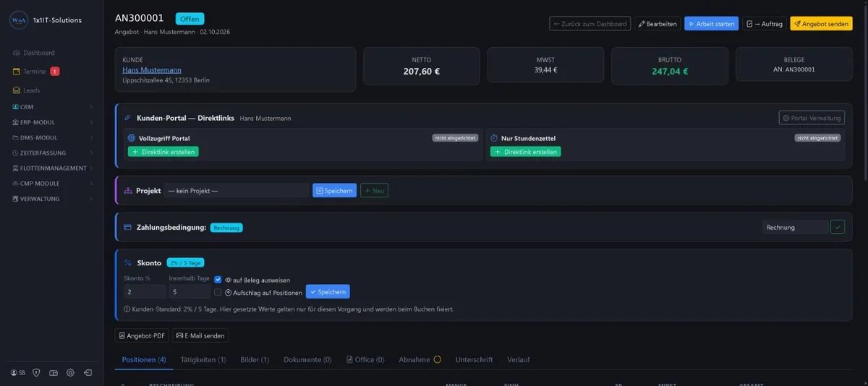
Task: Expand the CRM sidebar section
Action: [x=52, y=107]
